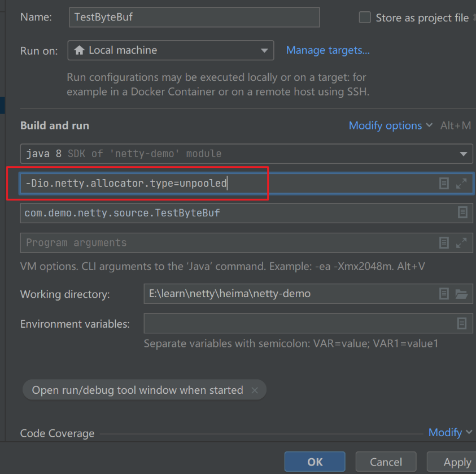Screen dimensions: 476x474
Task: Click the Manage targets link
Action: (x=327, y=50)
